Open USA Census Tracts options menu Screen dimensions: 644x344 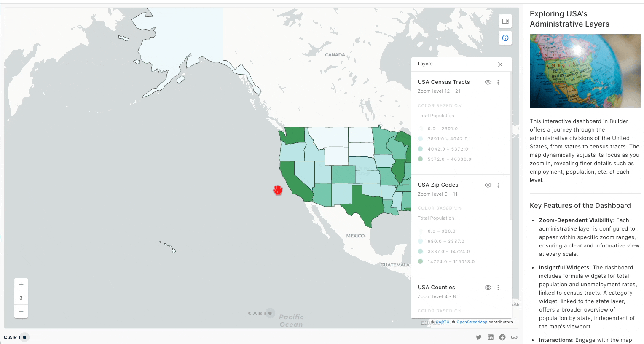tap(498, 82)
